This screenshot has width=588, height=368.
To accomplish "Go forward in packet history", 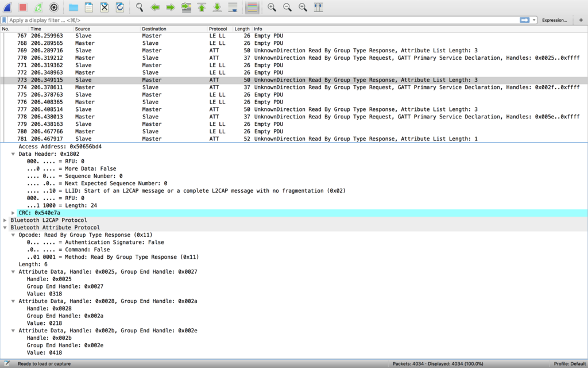I will tap(171, 7).
